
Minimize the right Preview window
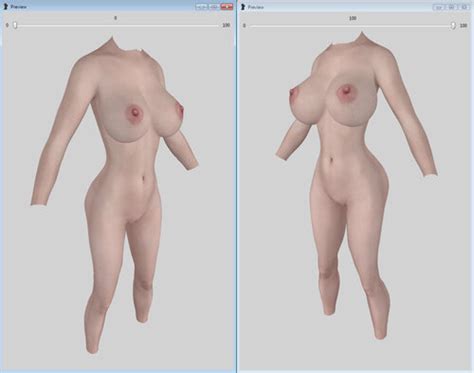[439, 7]
